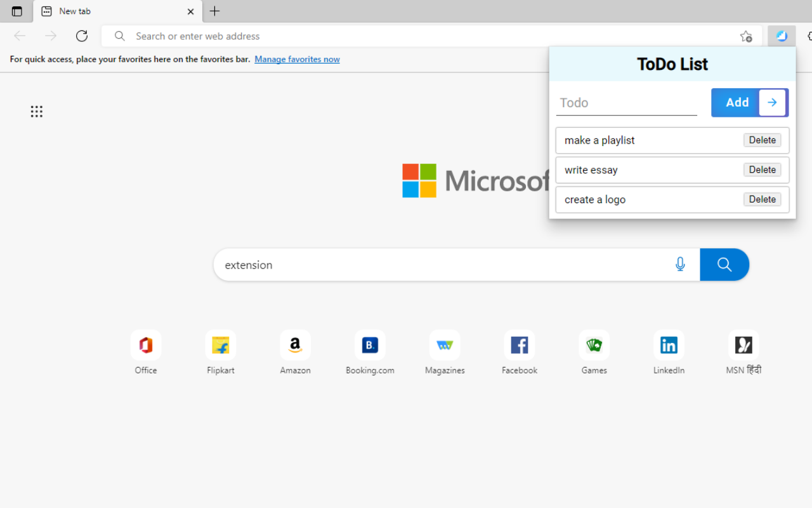Screen dimensions: 812x508
Task: Click the address bar magnifier icon
Action: pyautogui.click(x=119, y=36)
